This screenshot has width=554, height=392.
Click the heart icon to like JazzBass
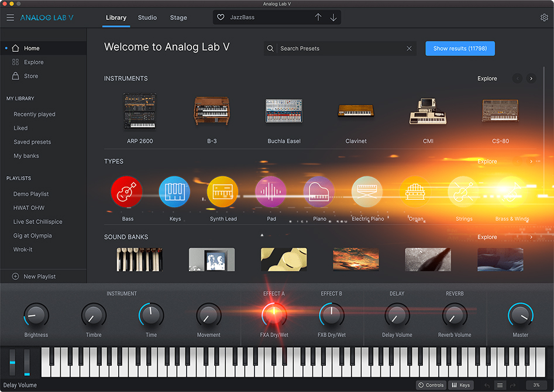[221, 18]
